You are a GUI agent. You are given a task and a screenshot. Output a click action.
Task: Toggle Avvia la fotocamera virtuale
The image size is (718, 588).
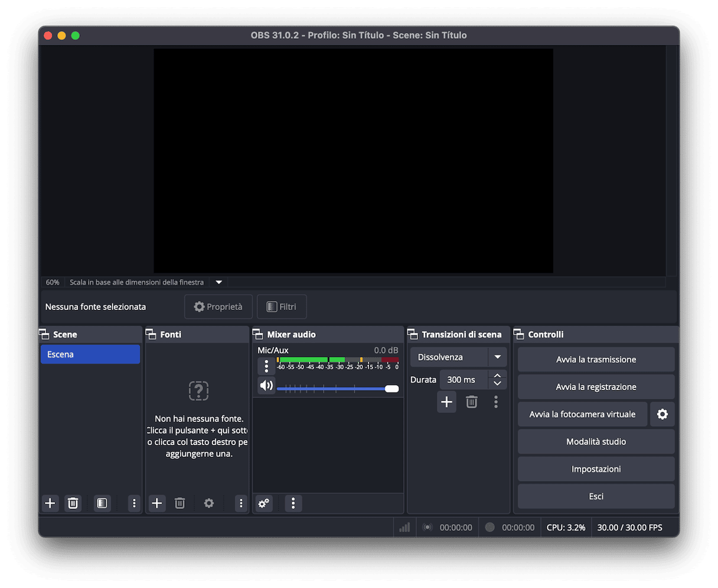[582, 414]
